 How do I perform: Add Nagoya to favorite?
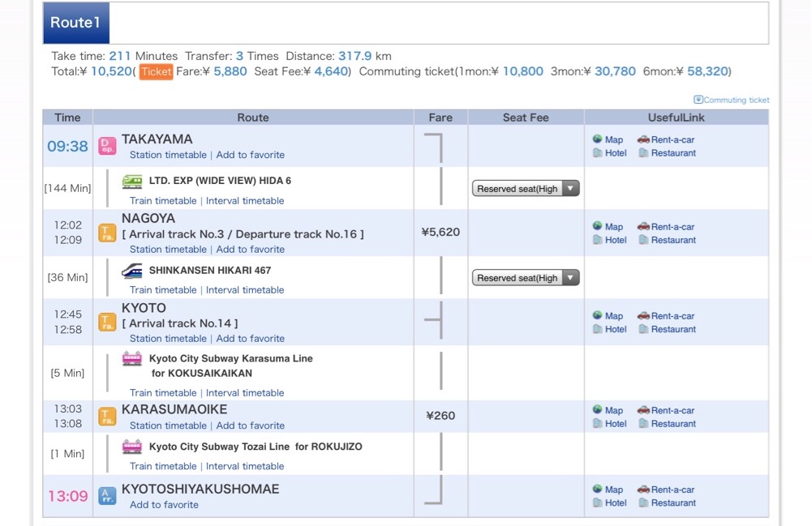250,250
